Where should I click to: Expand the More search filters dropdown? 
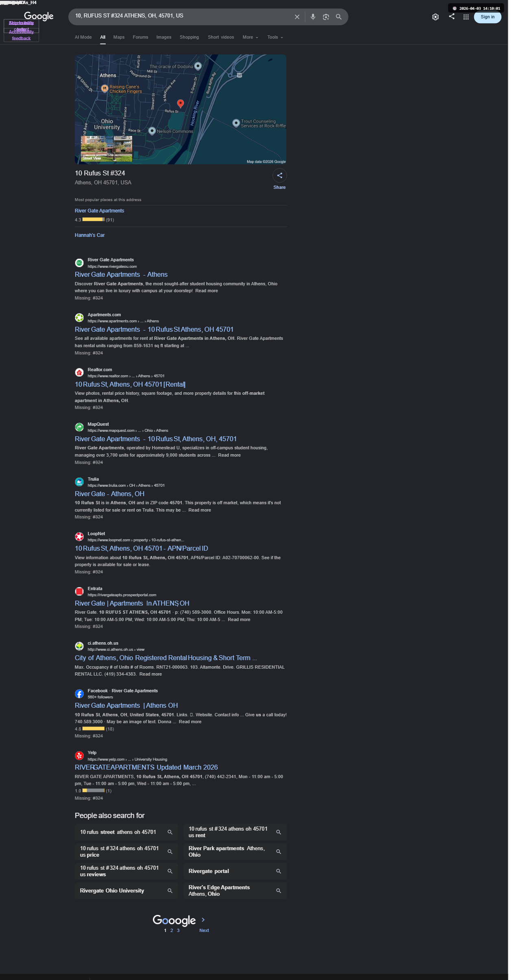(x=250, y=37)
